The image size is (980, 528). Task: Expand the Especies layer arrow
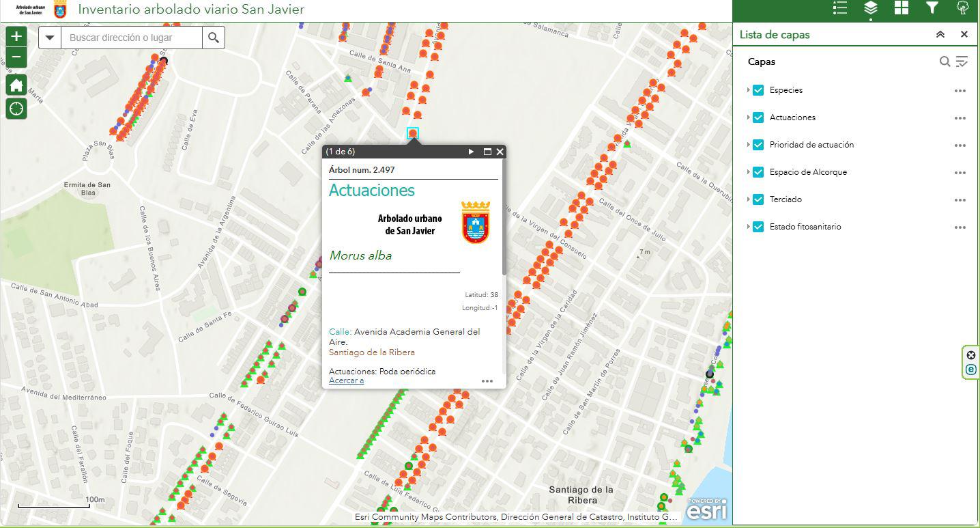[x=748, y=90]
